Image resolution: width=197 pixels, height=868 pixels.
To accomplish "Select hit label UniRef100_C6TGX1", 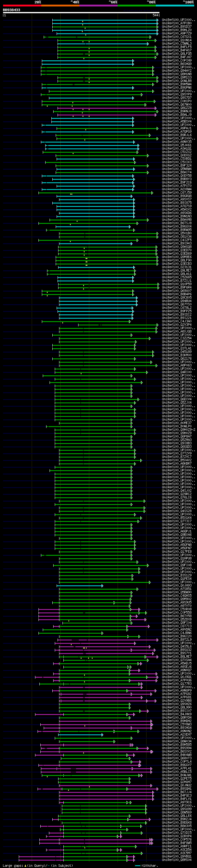I will pyautogui.click(x=177, y=37).
